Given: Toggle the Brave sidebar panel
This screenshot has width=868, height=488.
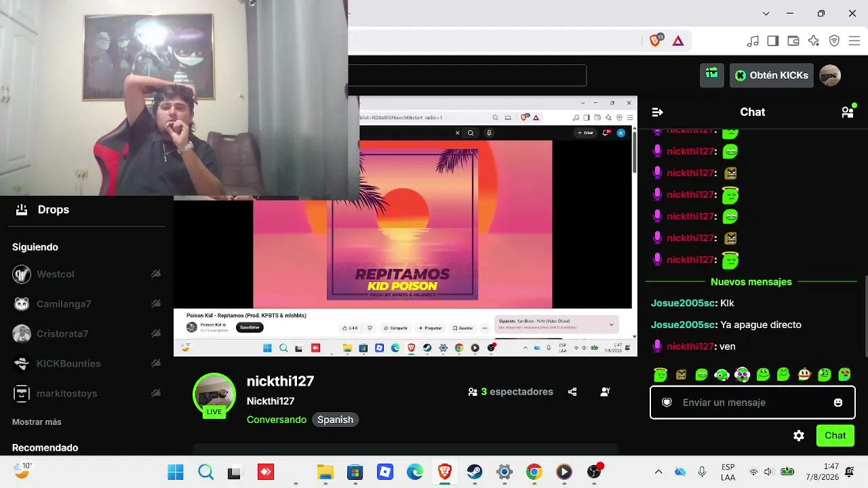Looking at the screenshot, I should point(773,41).
